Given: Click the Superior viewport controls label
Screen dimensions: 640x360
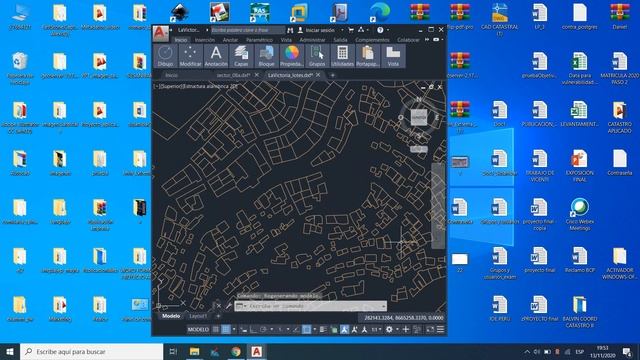Looking at the screenshot, I should 170,87.
